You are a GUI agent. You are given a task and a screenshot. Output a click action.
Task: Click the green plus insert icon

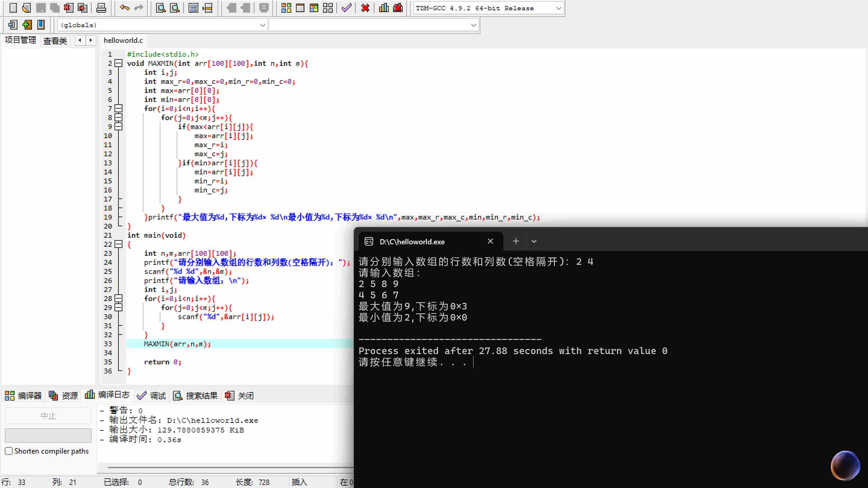point(27,25)
